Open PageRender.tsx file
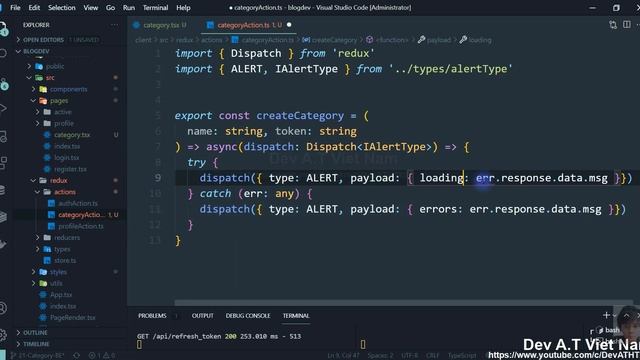The height and width of the screenshot is (360, 640). coord(72,318)
